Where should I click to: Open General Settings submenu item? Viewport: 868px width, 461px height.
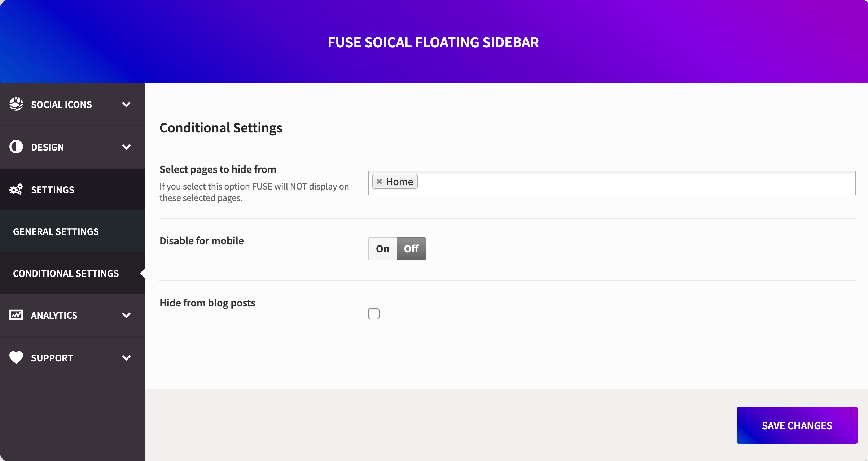click(73, 231)
